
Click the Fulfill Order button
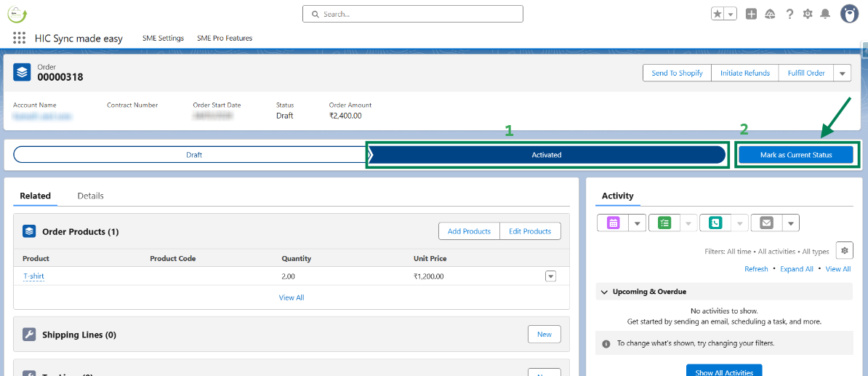[806, 73]
